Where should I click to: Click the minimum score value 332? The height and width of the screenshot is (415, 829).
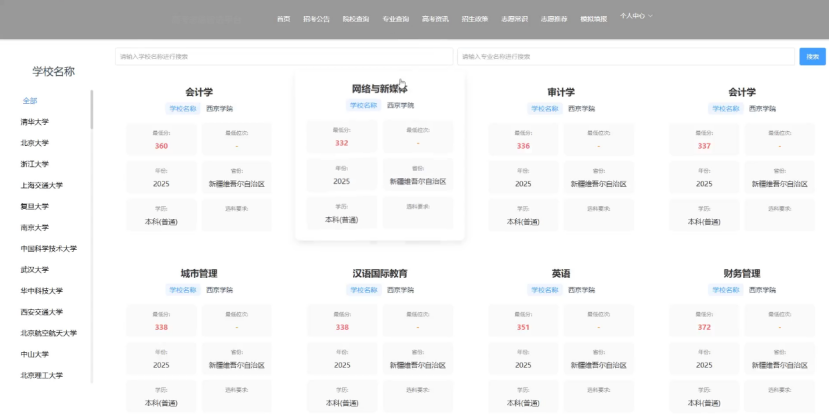tap(342, 143)
